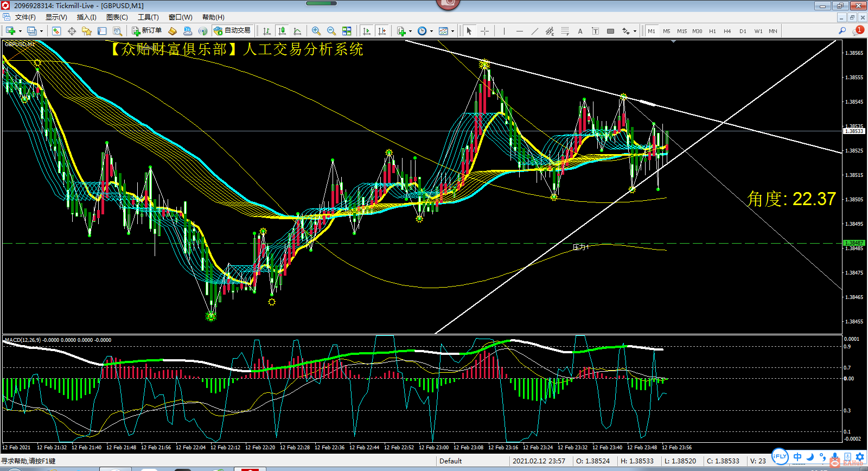Click the search magnifier icon
The height and width of the screenshot is (471, 868).
843,31
